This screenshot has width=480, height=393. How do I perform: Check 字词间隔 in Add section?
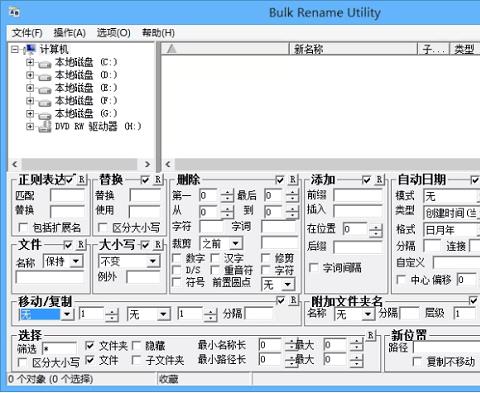(314, 268)
